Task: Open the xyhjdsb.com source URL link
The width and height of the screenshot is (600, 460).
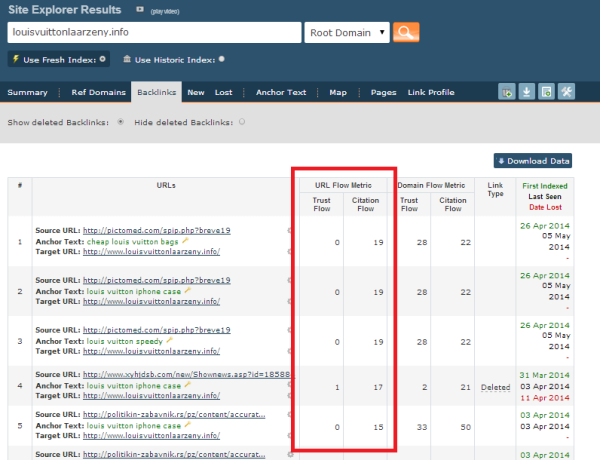Action: pos(189,374)
